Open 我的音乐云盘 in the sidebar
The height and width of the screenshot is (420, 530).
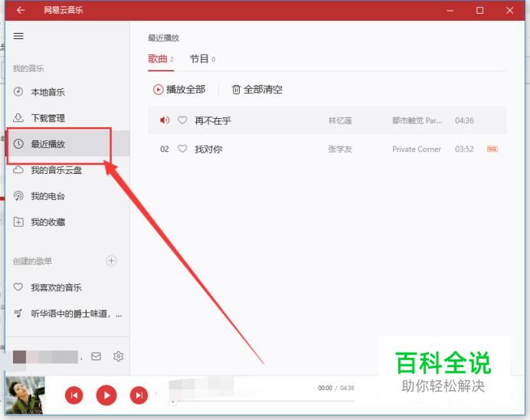[67, 170]
